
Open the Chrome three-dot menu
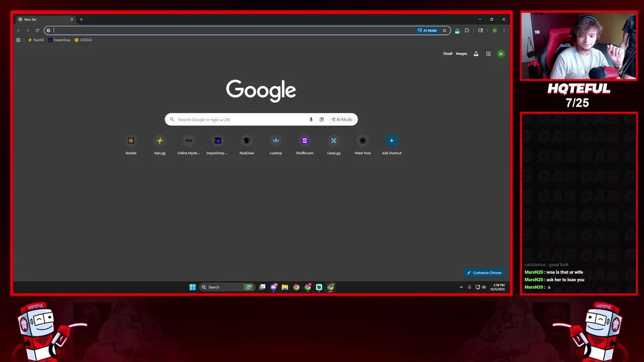tap(504, 30)
